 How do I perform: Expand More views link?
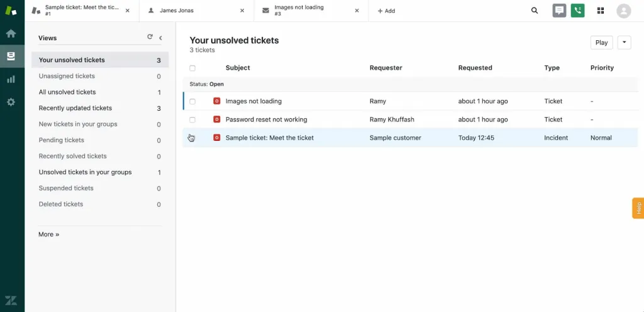tap(49, 235)
